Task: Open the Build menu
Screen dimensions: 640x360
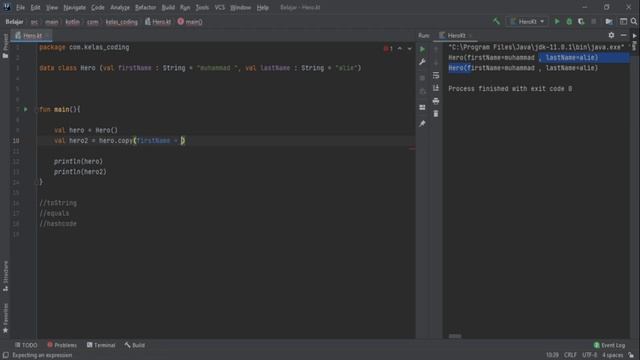Action: 168,7
